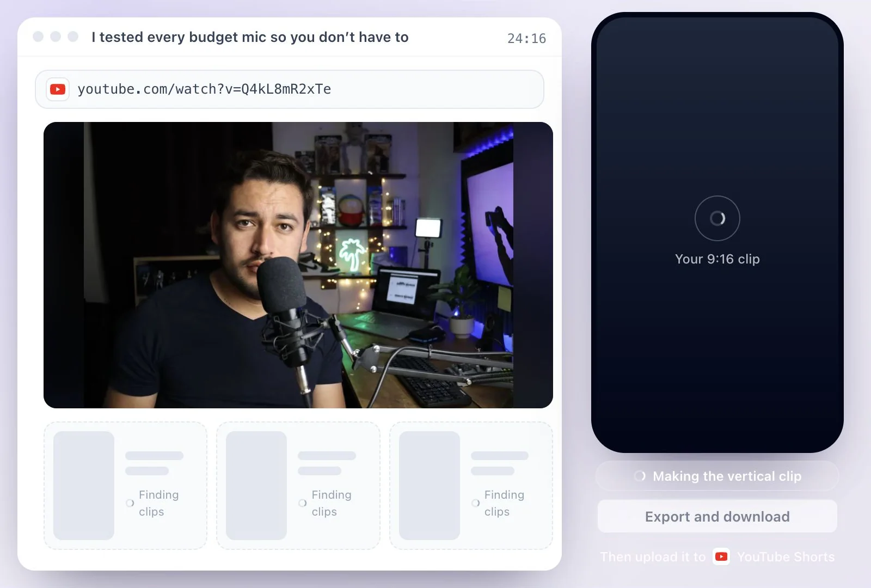The image size is (871, 588).
Task: Click the 'Then upload it to' text
Action: click(x=653, y=557)
